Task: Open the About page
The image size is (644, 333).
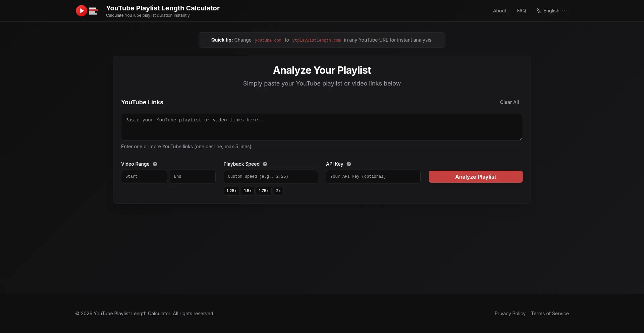Action: 499,11
